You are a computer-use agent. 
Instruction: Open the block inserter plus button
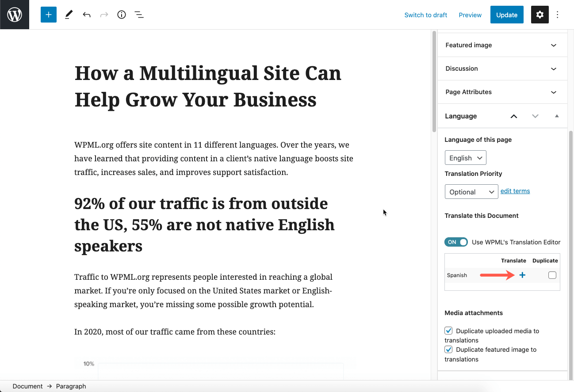click(x=49, y=15)
